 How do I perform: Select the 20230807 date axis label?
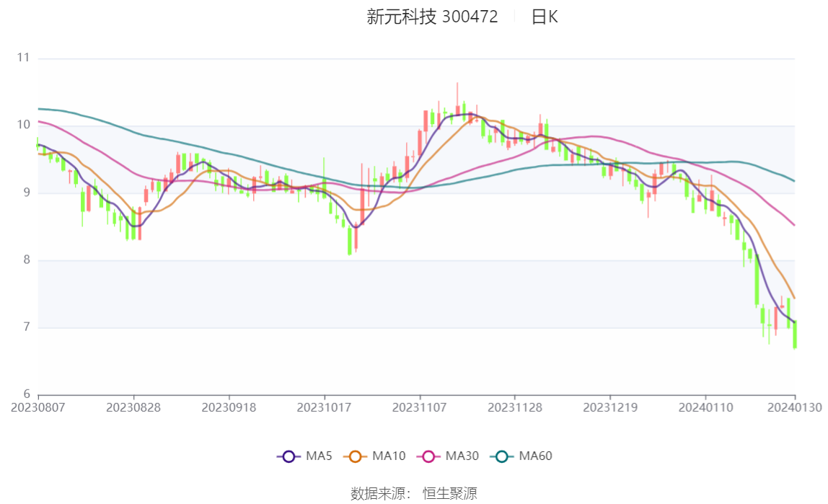tap(38, 407)
